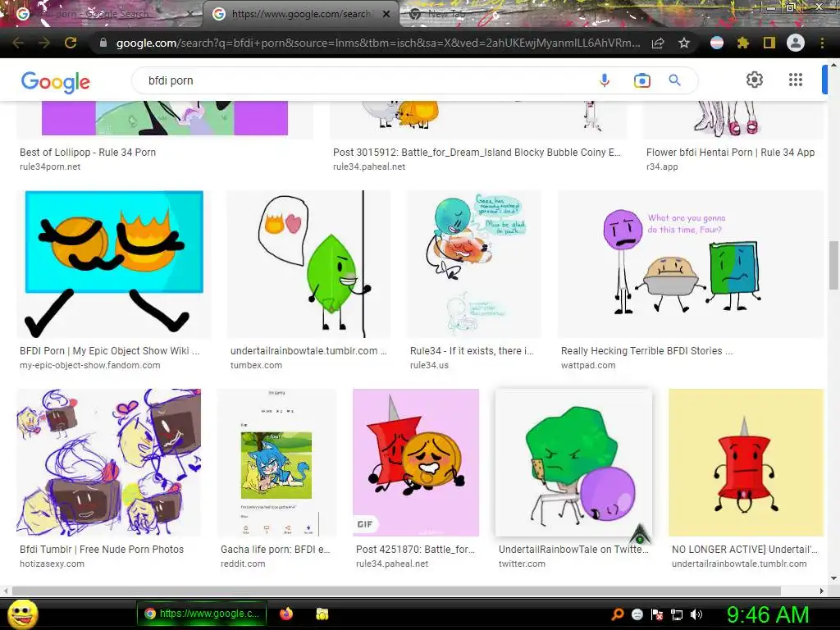840x630 pixels.
Task: Open the Chrome profile avatar
Action: [796, 43]
